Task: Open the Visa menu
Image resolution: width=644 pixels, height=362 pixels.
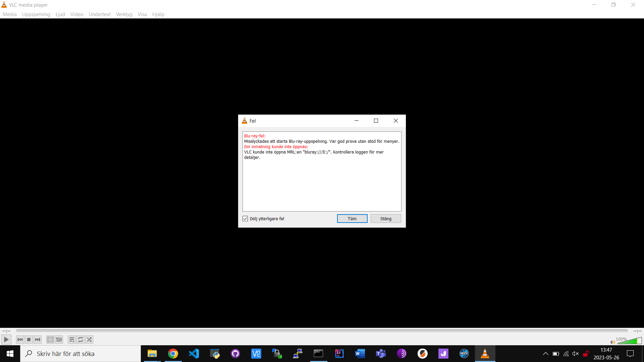Action: tap(142, 14)
